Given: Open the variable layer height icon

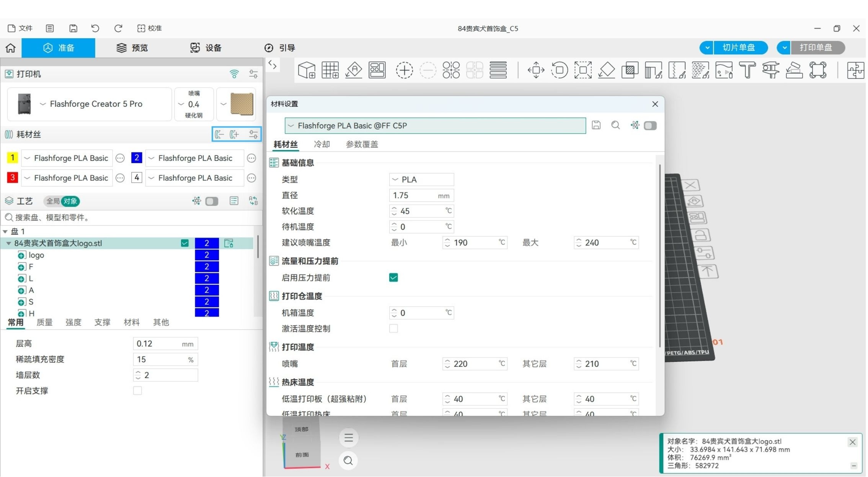Looking at the screenshot, I should tap(498, 70).
